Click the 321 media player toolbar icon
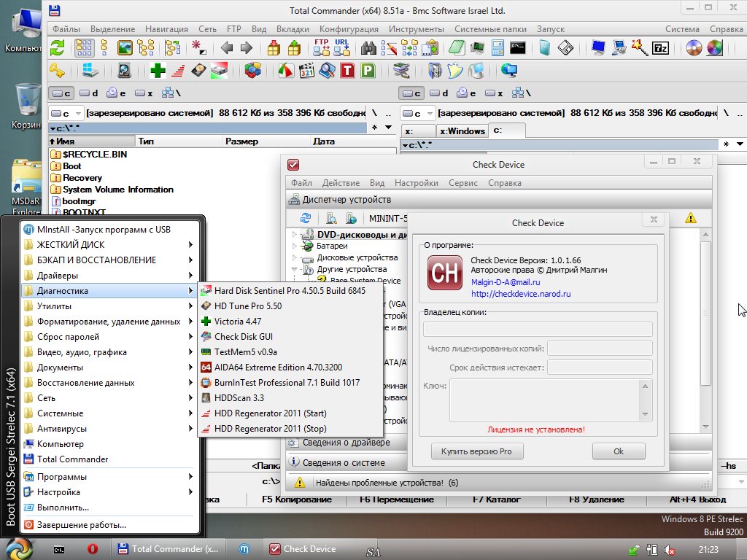The height and width of the screenshot is (560, 747). click(x=307, y=71)
